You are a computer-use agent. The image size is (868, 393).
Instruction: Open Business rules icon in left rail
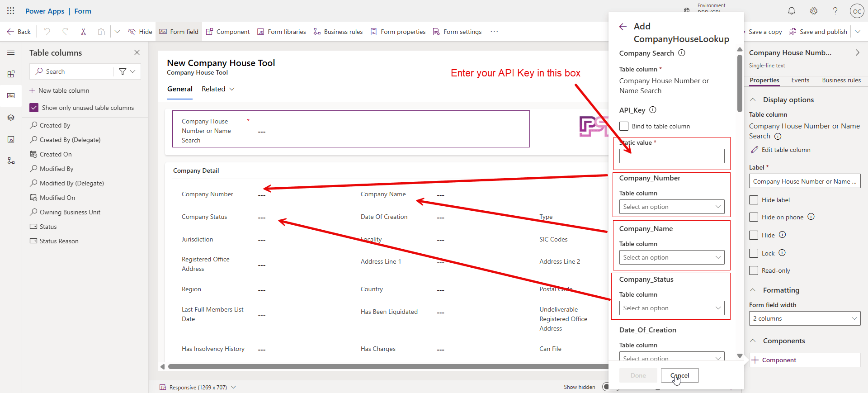(11, 161)
